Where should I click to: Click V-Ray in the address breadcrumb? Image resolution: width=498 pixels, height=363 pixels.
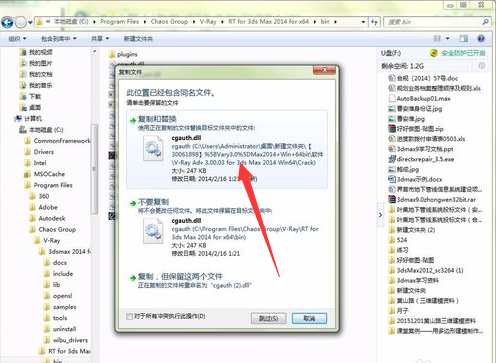[208, 22]
